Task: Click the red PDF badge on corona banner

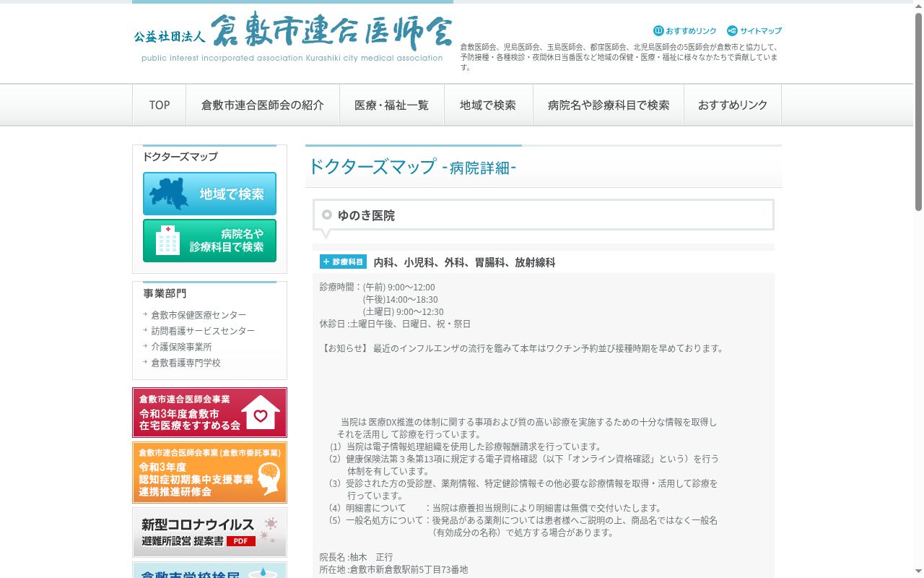Action: [241, 541]
